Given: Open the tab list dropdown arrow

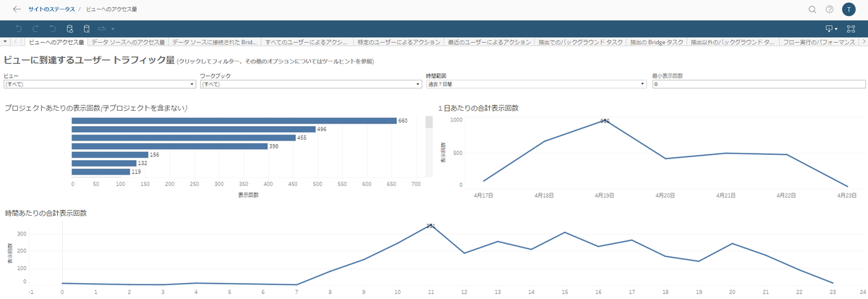Looking at the screenshot, I should pos(5,43).
